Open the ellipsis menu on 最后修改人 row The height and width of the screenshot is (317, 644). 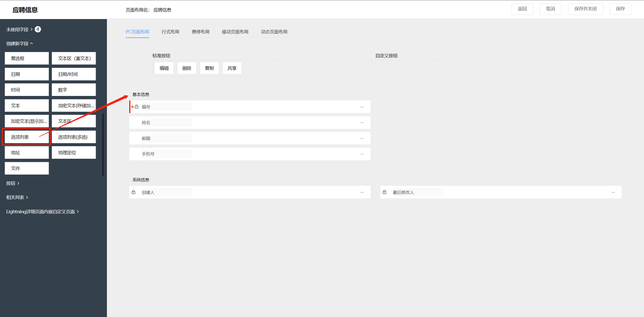tap(613, 192)
